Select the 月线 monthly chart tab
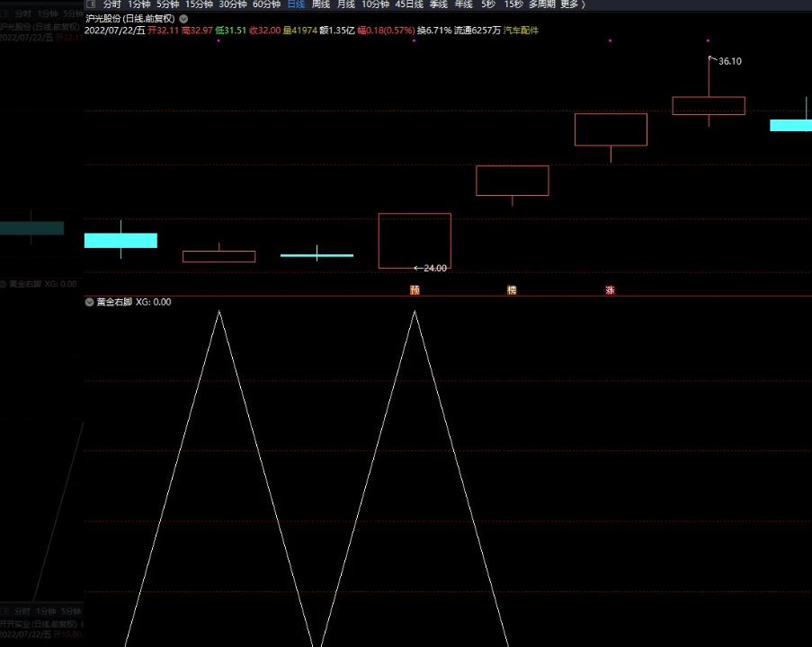Viewport: 812px width, 647px height. (x=346, y=4)
